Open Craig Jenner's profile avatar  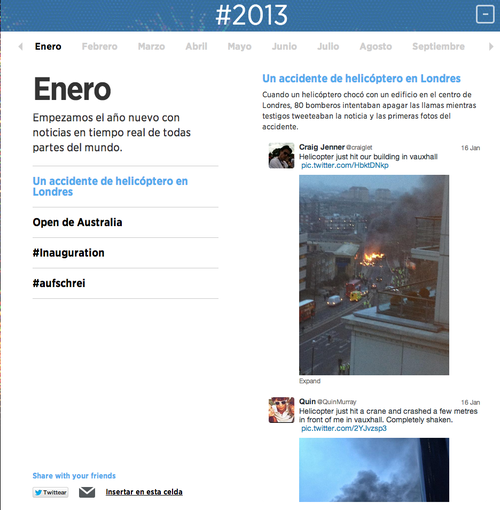[x=282, y=156]
